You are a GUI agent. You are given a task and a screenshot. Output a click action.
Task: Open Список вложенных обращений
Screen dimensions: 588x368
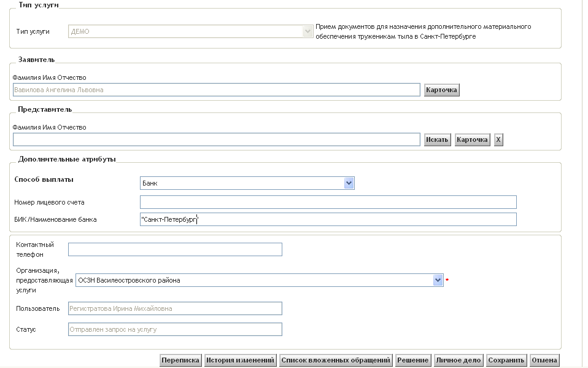click(336, 360)
